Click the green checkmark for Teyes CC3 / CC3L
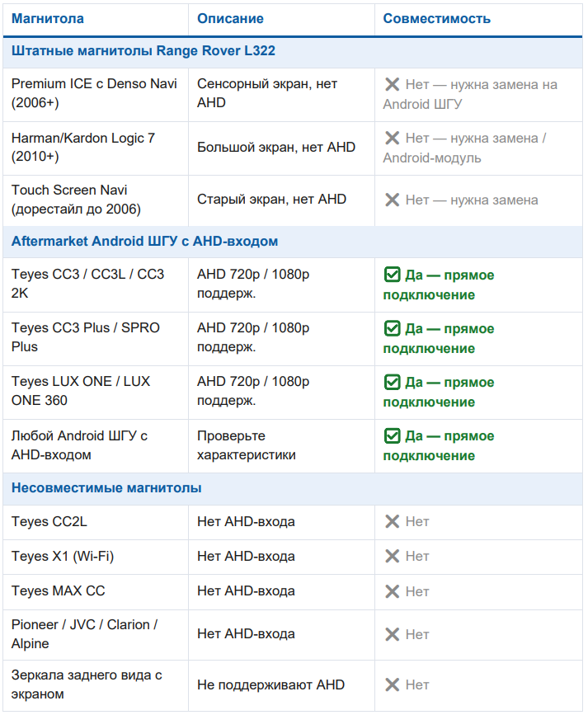 click(392, 275)
